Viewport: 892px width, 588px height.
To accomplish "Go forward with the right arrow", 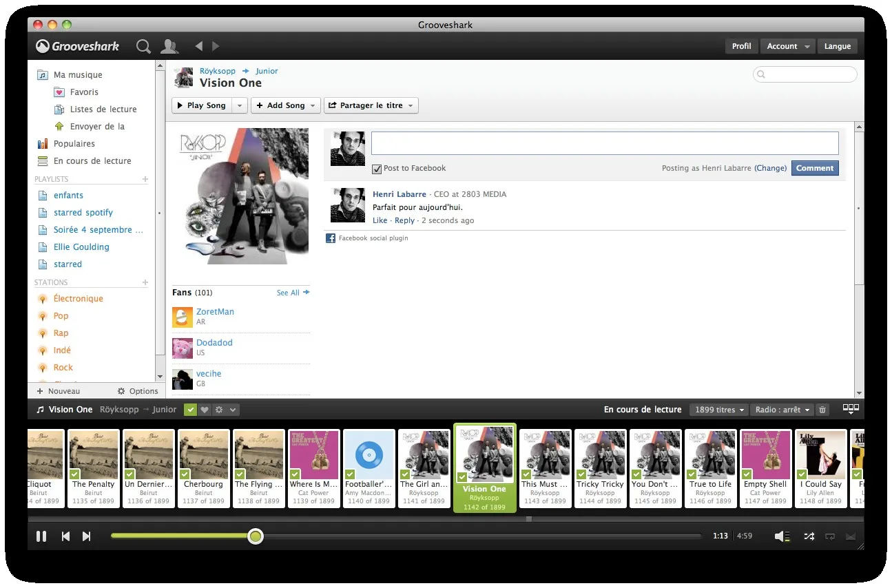I will 216,46.
